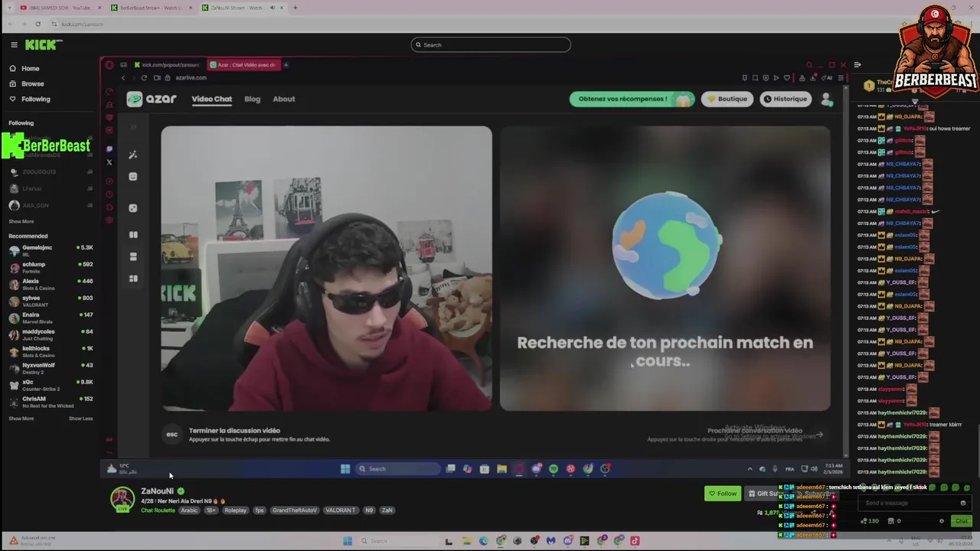Open schlump Fortnite channel
Screen dimensions: 980x551
[50, 266]
